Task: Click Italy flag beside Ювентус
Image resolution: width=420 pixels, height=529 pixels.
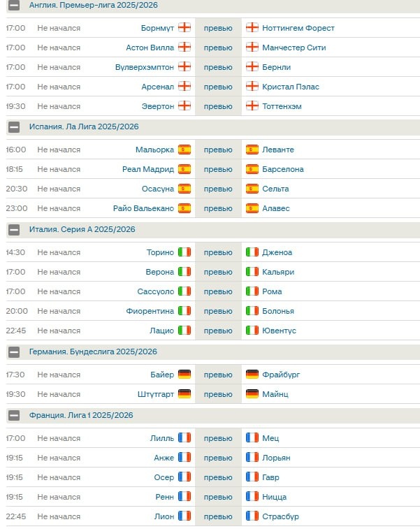Action: pos(252,331)
